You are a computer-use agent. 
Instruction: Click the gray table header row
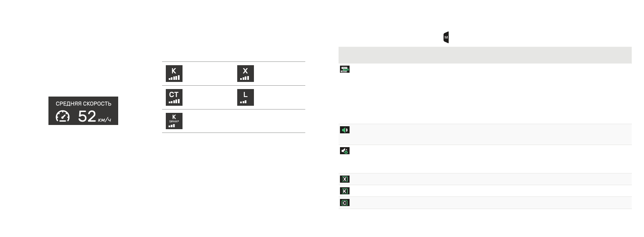(485, 55)
